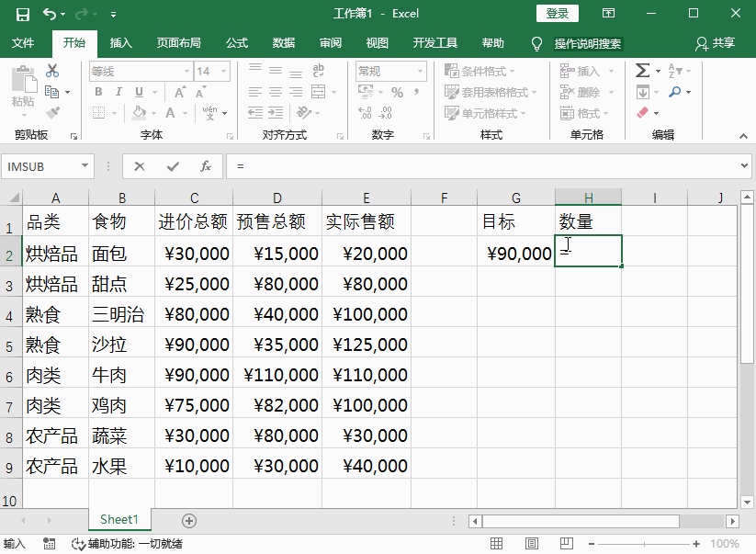This screenshot has height=554, width=756.
Task: Click the zoom slider in status bar
Action: (x=645, y=544)
